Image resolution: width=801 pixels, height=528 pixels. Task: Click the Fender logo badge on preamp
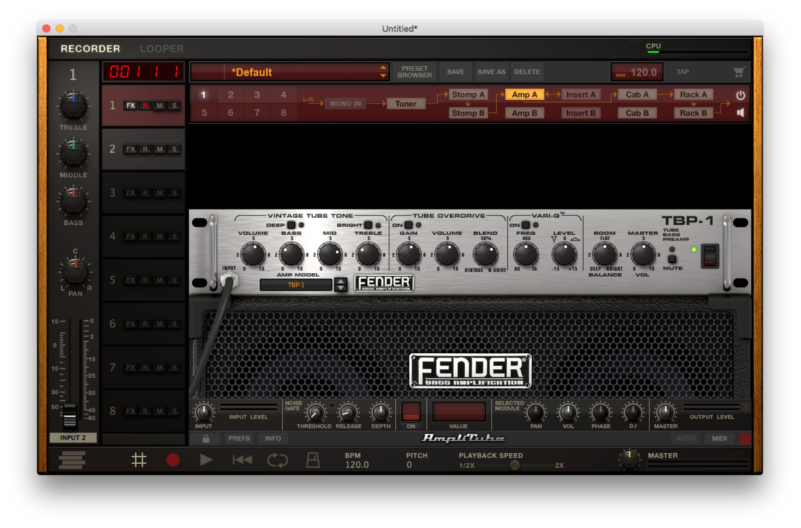(384, 283)
